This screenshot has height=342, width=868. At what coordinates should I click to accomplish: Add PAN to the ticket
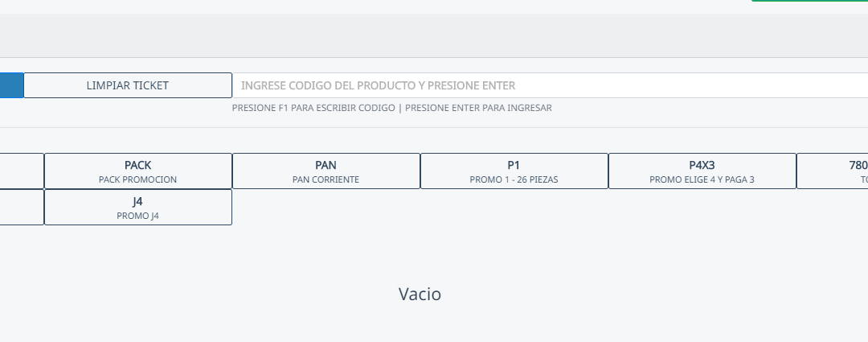(325, 171)
